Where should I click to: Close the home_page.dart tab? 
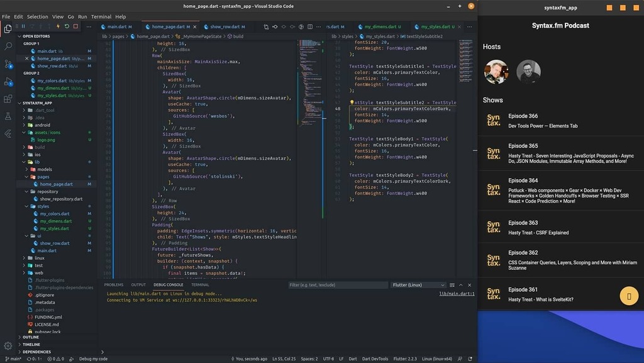click(x=195, y=26)
